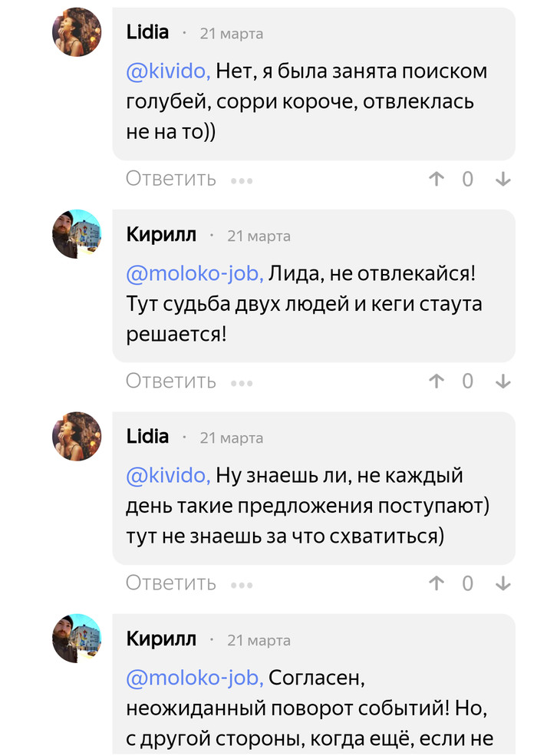537x756 pixels.
Task: Open @moloko-job mention in Кирилл's стаута comment
Action: [x=196, y=273]
